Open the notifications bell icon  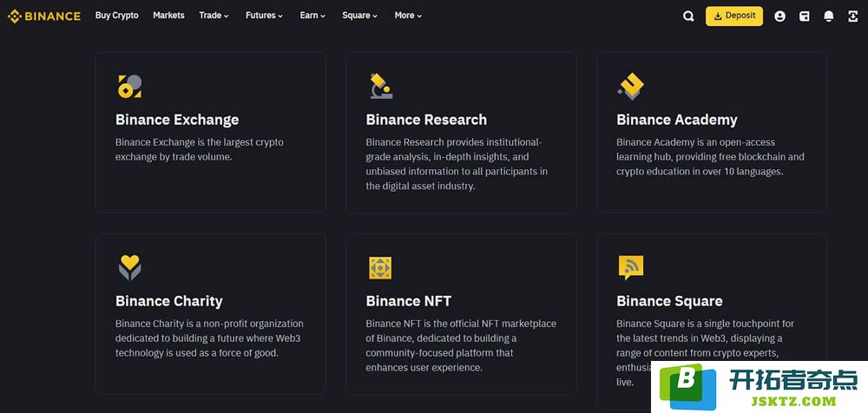tap(829, 16)
